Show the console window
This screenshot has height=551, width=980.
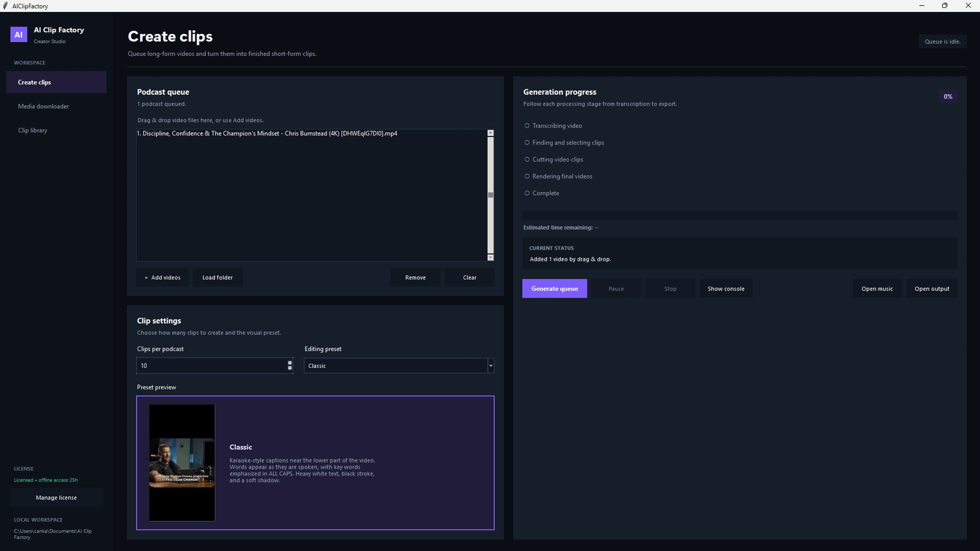click(726, 289)
